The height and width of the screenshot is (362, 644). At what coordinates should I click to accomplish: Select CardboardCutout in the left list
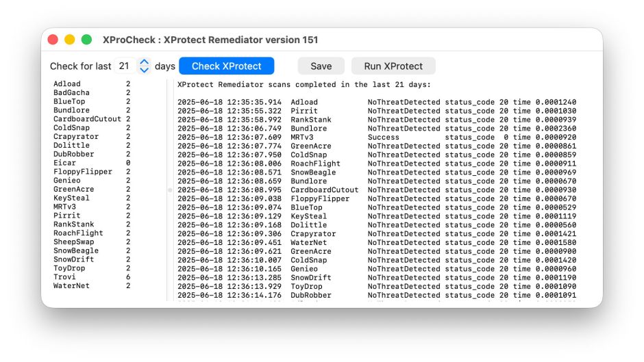pos(87,119)
